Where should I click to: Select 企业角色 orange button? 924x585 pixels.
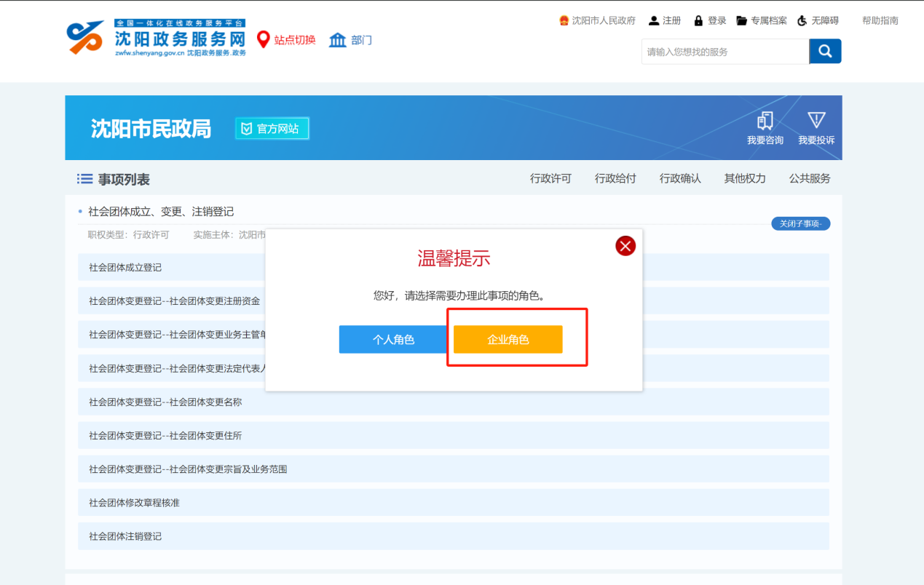pyautogui.click(x=508, y=339)
